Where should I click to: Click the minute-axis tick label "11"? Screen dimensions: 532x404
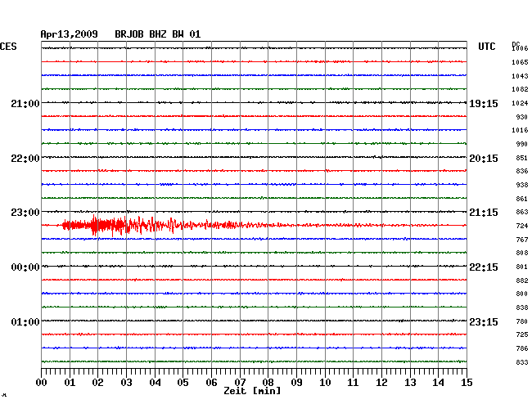353,383
